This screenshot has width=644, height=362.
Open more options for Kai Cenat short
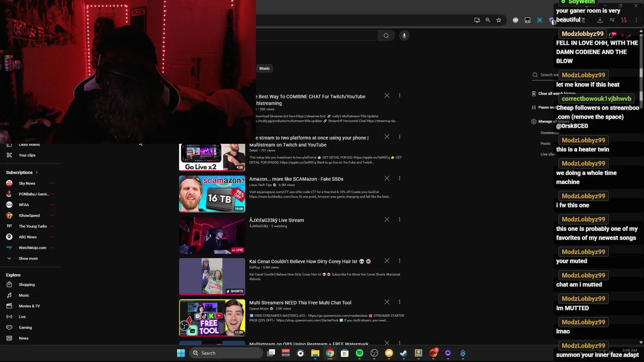(399, 260)
